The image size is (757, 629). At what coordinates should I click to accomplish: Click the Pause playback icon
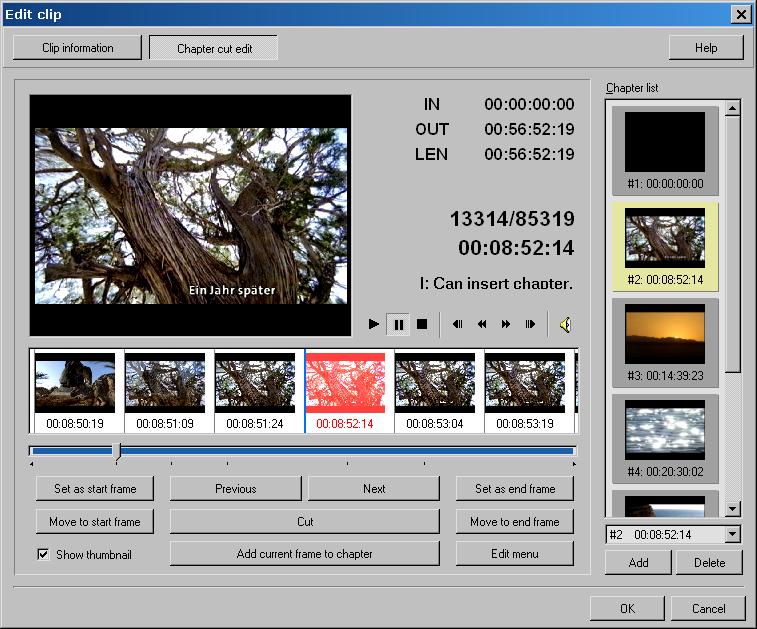[x=398, y=324]
